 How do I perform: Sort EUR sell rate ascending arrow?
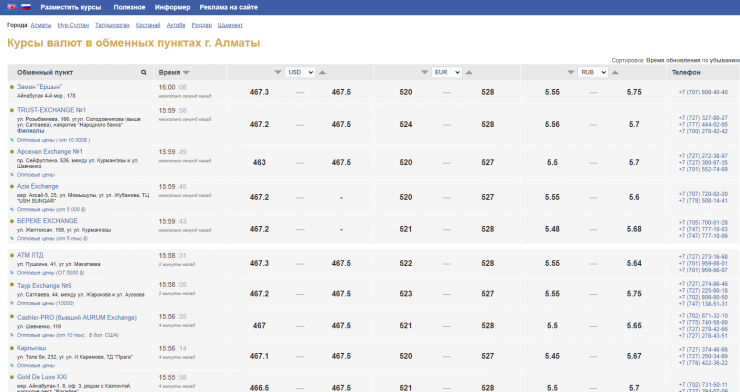coord(469,72)
